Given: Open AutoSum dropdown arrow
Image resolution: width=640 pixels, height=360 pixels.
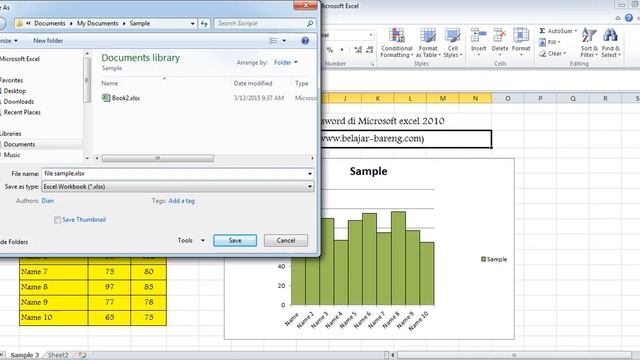Looking at the screenshot, I should (576, 31).
